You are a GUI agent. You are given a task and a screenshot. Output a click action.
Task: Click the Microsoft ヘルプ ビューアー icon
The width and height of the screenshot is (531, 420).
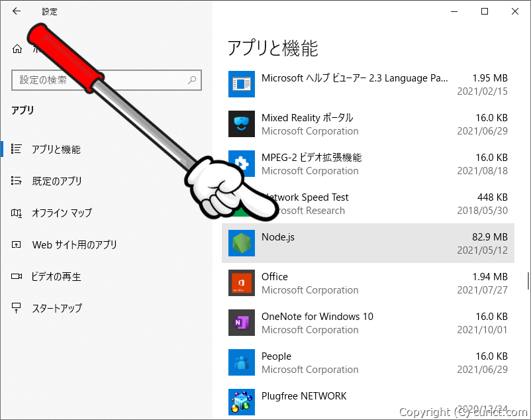[241, 84]
